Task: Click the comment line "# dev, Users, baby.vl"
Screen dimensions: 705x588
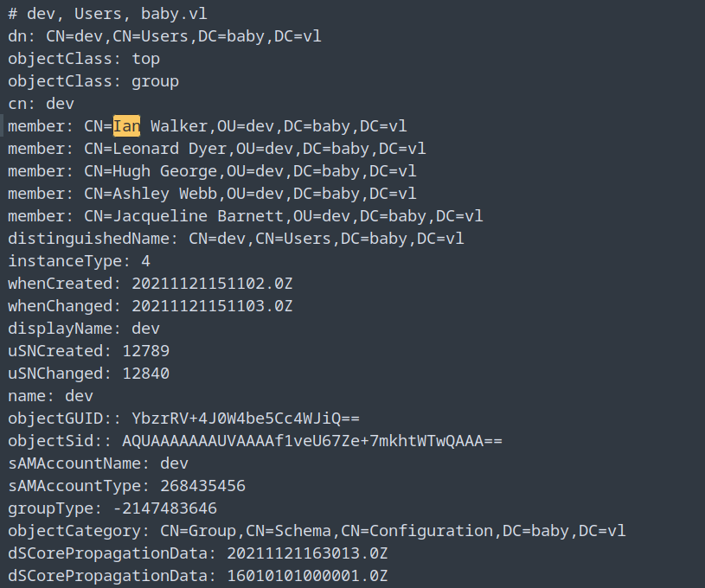Action: pyautogui.click(x=107, y=15)
